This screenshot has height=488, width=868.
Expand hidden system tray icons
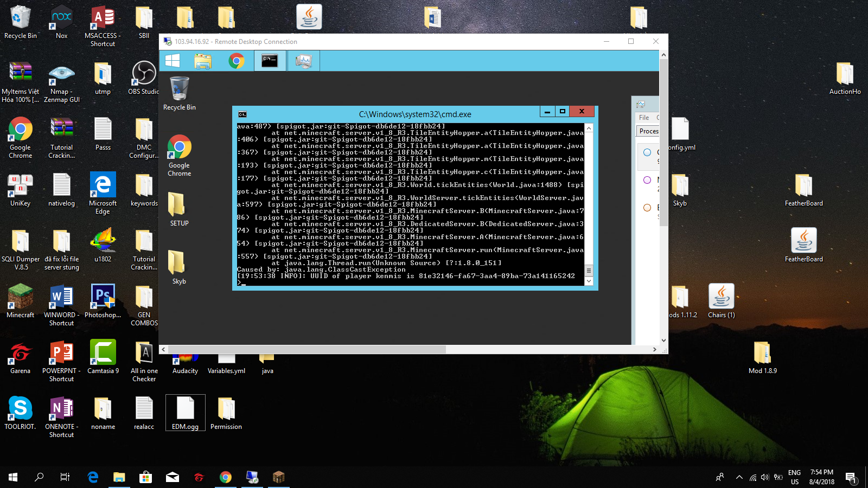(x=739, y=477)
